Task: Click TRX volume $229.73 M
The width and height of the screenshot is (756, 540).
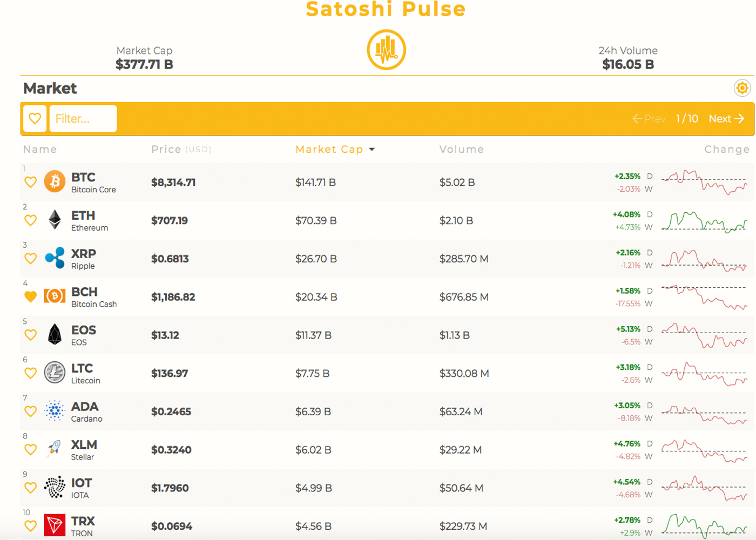Action: 463,526
